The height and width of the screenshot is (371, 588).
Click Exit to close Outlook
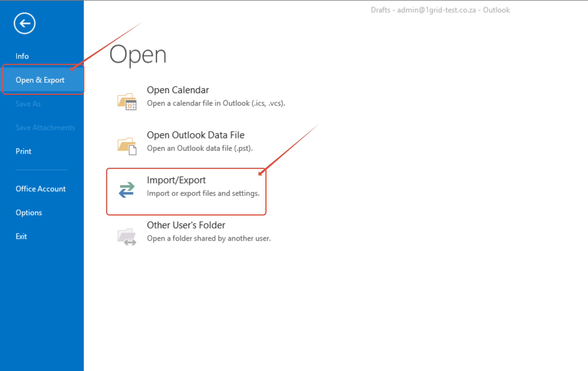(x=21, y=236)
